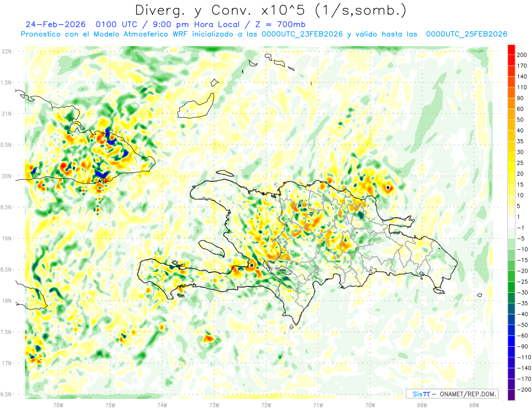Click the '68W' longitude label
The width and height of the screenshot is (532, 411).
474,405
